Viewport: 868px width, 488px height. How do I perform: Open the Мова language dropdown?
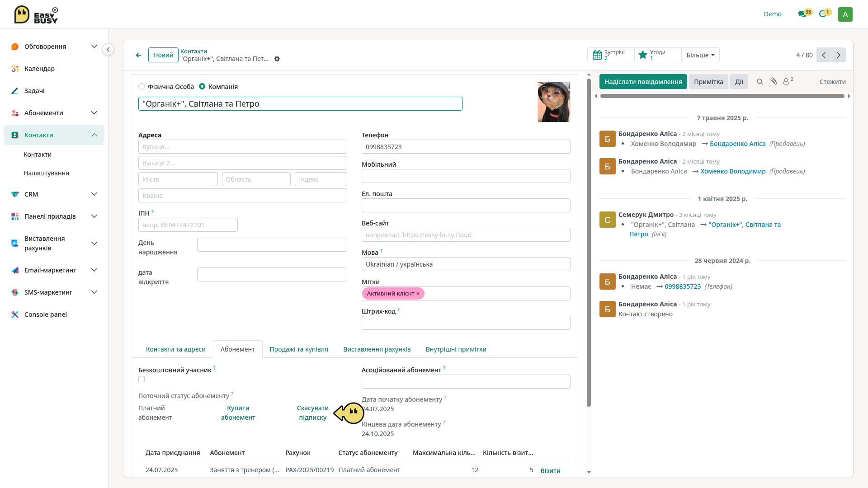pyautogui.click(x=466, y=264)
